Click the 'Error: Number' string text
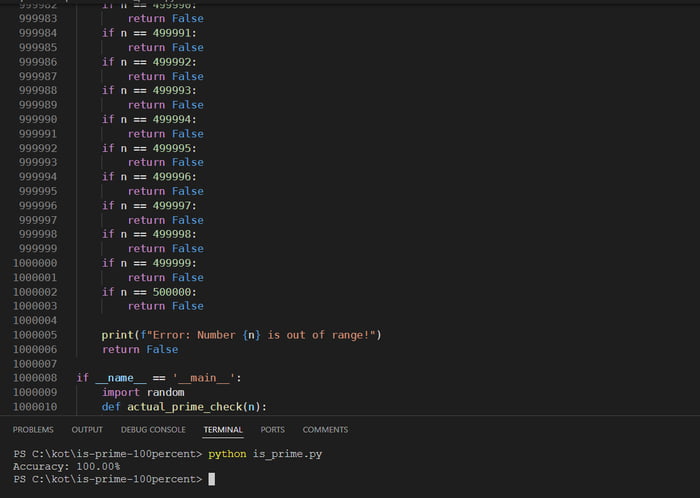The image size is (700, 498). coord(194,335)
